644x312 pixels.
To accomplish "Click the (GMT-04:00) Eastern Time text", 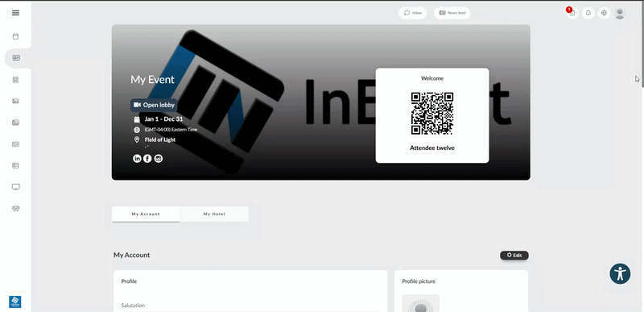I will point(171,130).
